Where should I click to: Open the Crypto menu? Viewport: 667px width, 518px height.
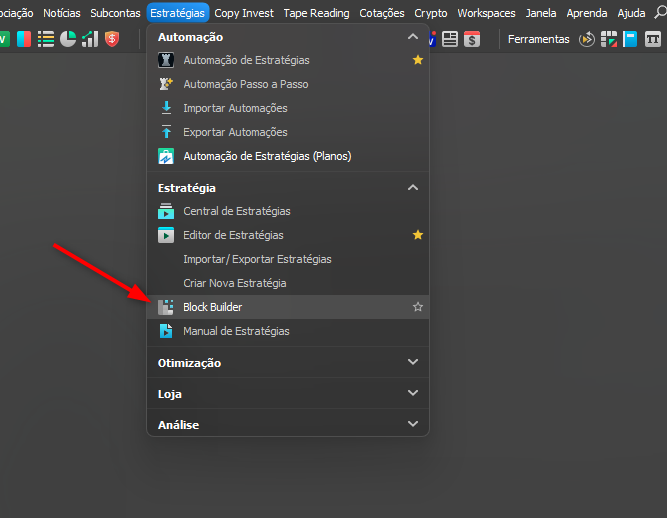pos(431,13)
